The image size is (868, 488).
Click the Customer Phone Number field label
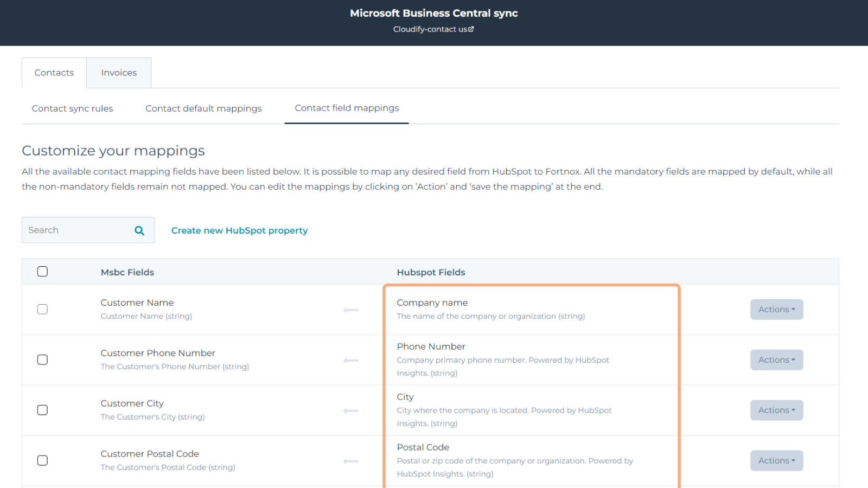tap(158, 353)
